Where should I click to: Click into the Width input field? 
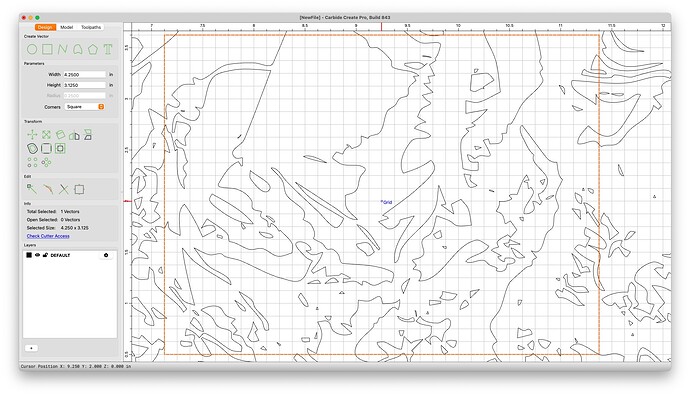tap(84, 75)
